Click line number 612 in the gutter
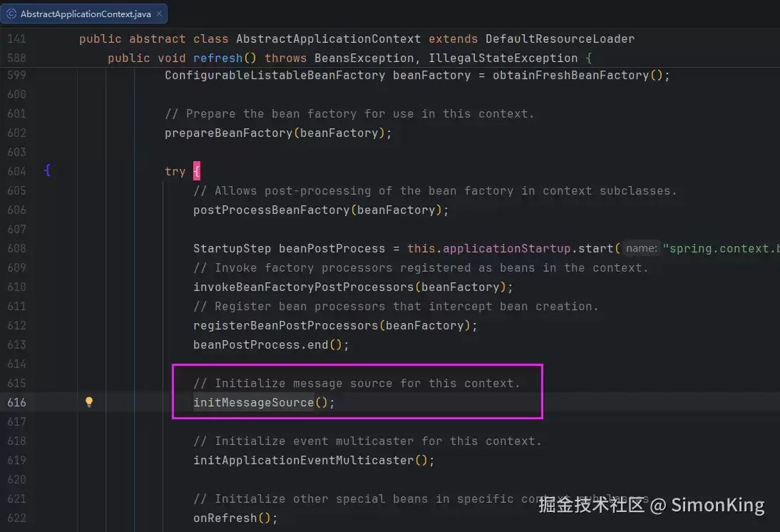 pos(16,325)
